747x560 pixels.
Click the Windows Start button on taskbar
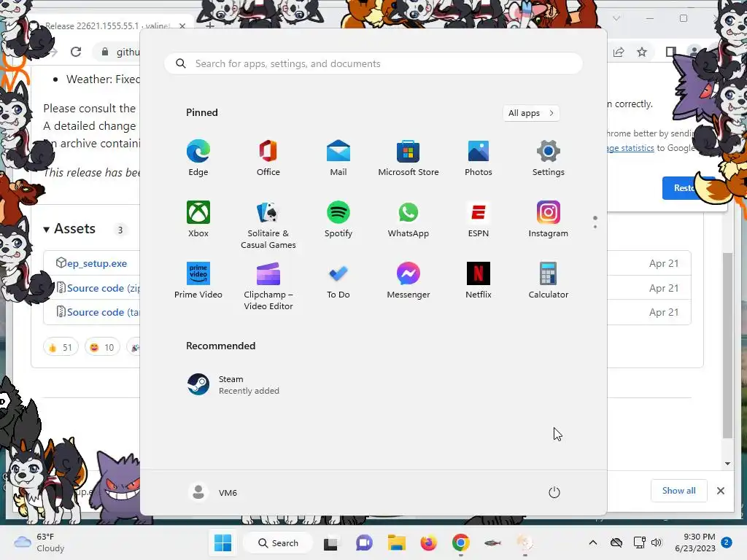click(222, 542)
